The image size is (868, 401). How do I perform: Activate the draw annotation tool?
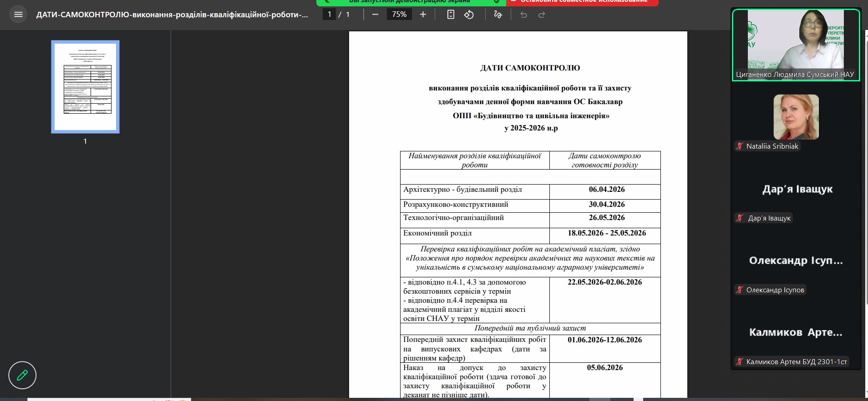click(x=498, y=15)
